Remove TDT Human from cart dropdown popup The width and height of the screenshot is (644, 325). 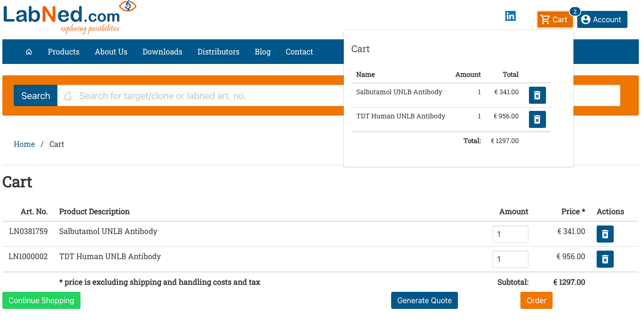tap(537, 119)
